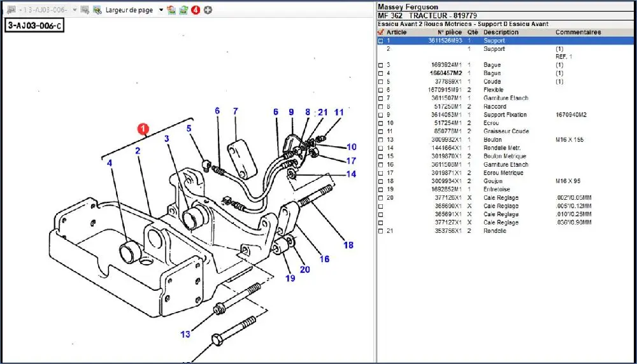Sort by the N° pièce column header

[x=450, y=32]
